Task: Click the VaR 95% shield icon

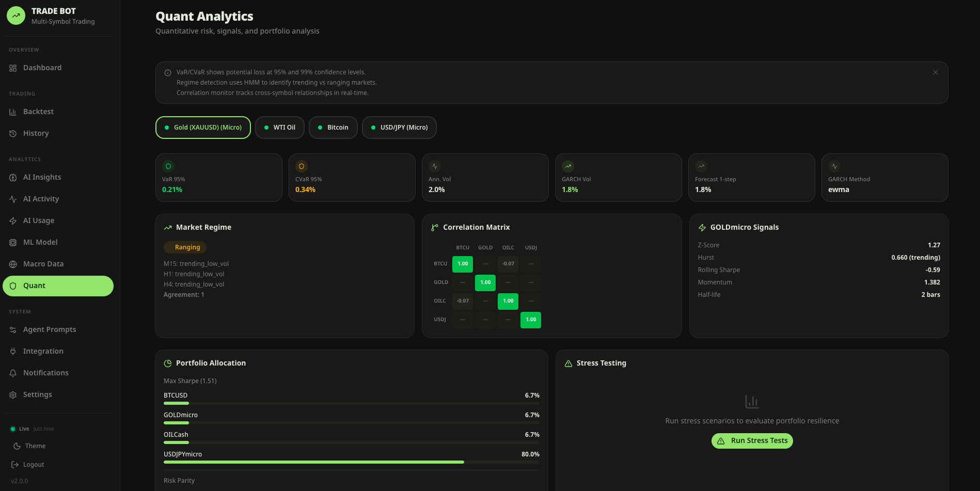Action: point(168,166)
